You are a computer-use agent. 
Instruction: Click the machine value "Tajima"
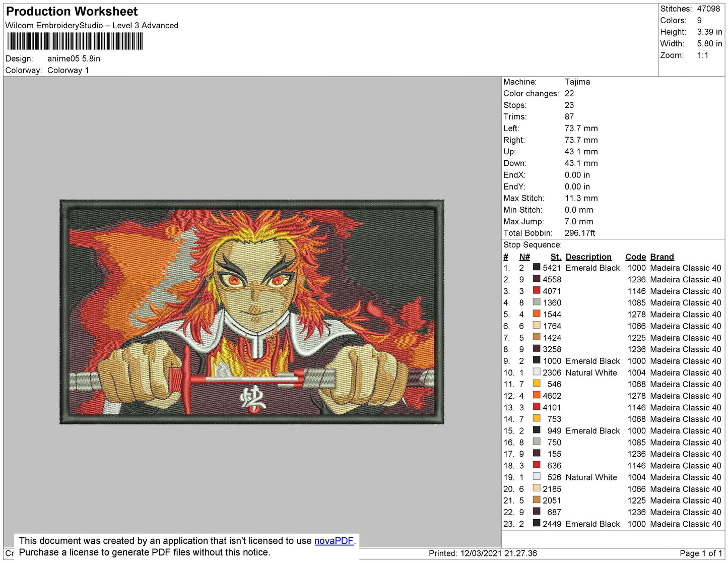[x=577, y=82]
